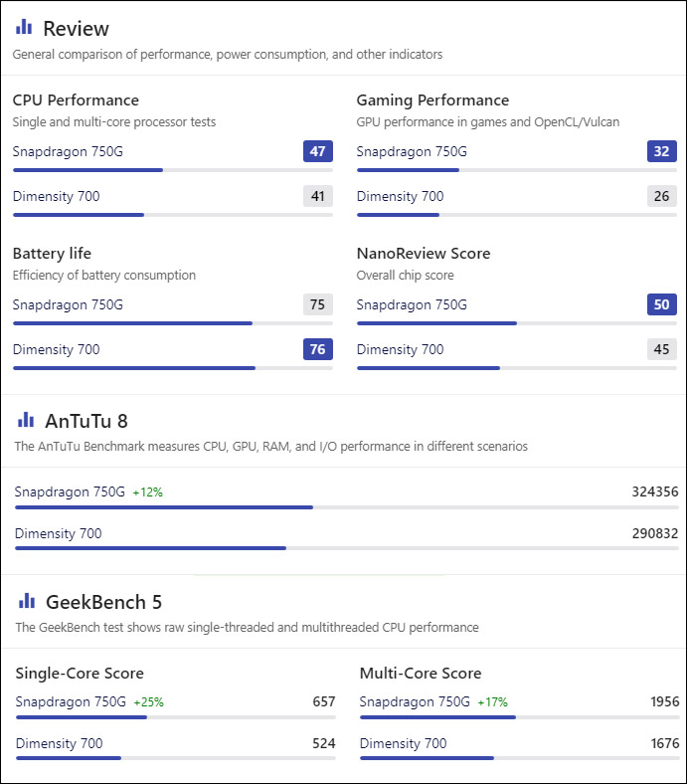Click the bar chart icon beside GeekBench 5
The width and height of the screenshot is (687, 784).
pos(27,601)
